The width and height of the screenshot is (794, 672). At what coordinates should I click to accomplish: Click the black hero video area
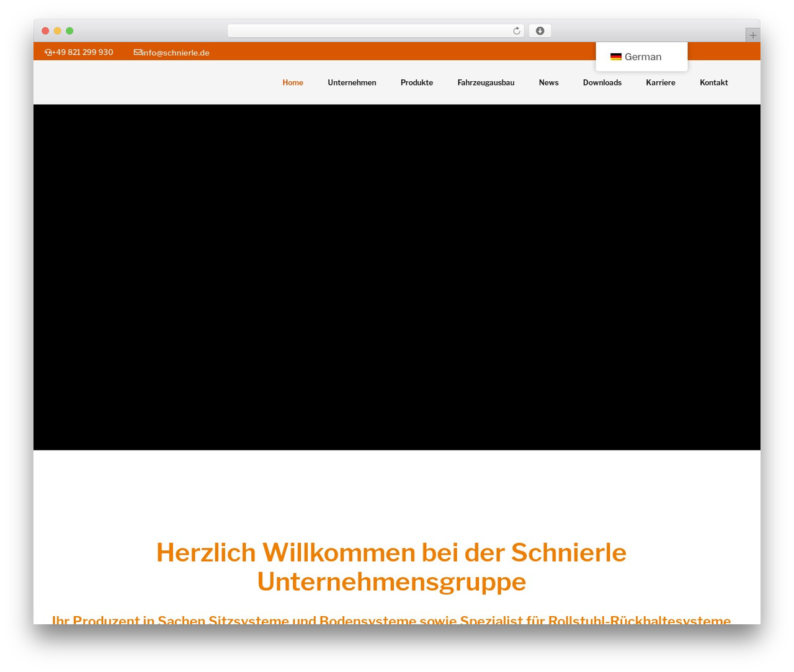point(397,277)
